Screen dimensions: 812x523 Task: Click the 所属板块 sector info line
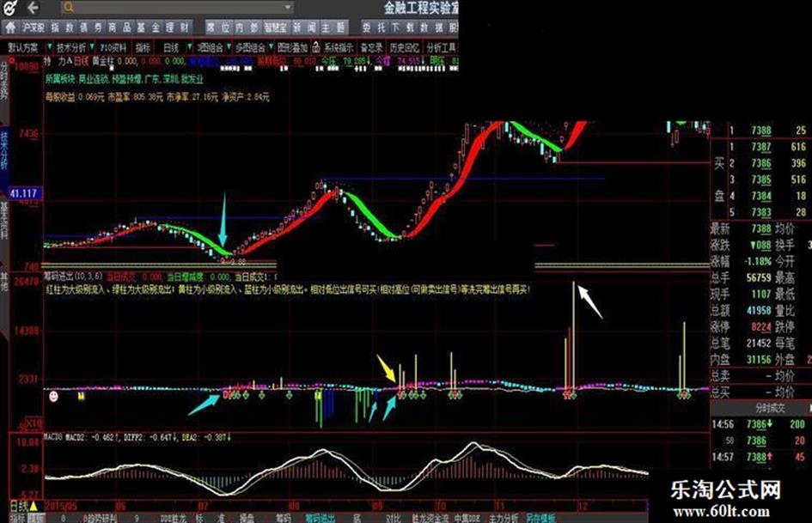pos(125,79)
